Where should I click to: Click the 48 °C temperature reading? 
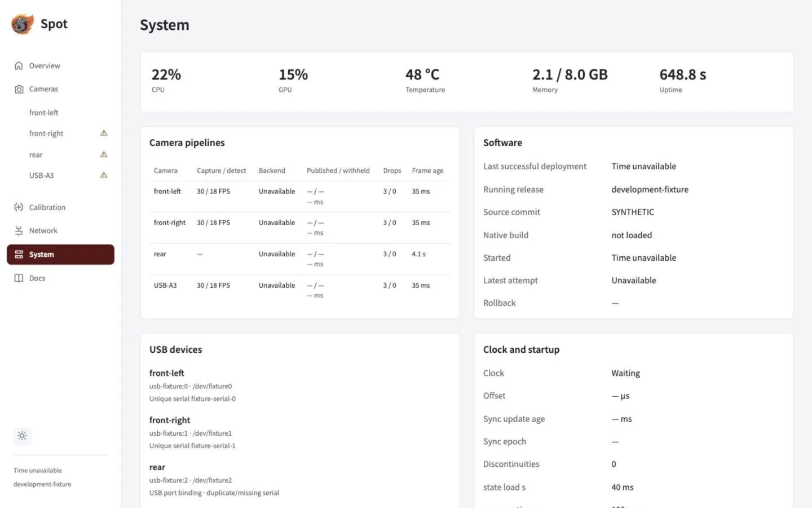pyautogui.click(x=422, y=75)
